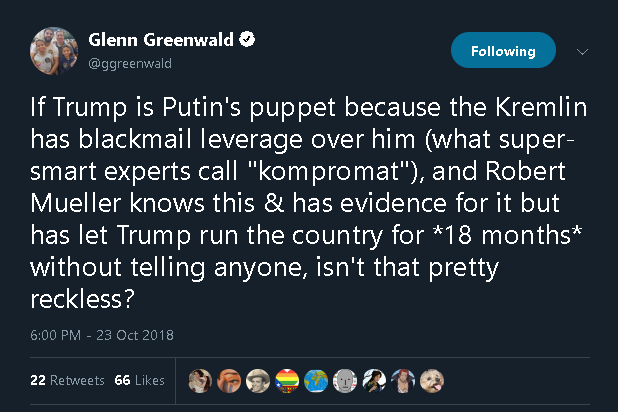618x412 pixels.
Task: Click the seventh liker avatar with the dark bird
Action: pyautogui.click(x=373, y=380)
